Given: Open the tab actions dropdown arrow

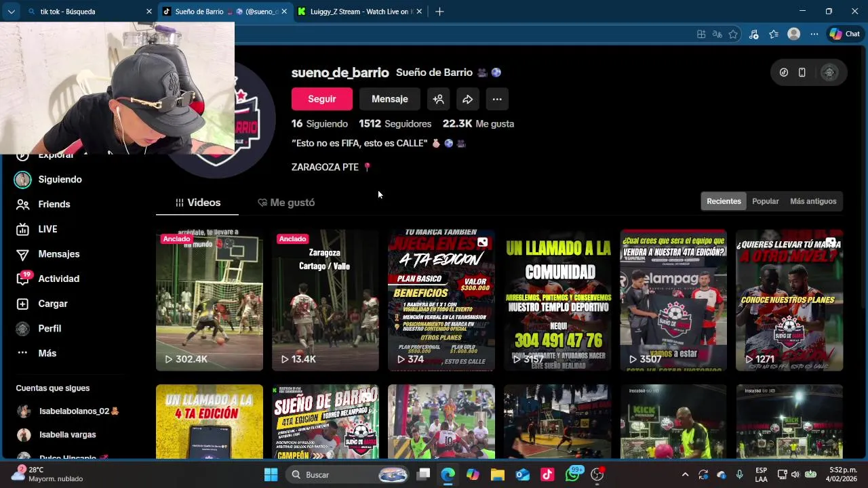Looking at the screenshot, I should (x=11, y=12).
